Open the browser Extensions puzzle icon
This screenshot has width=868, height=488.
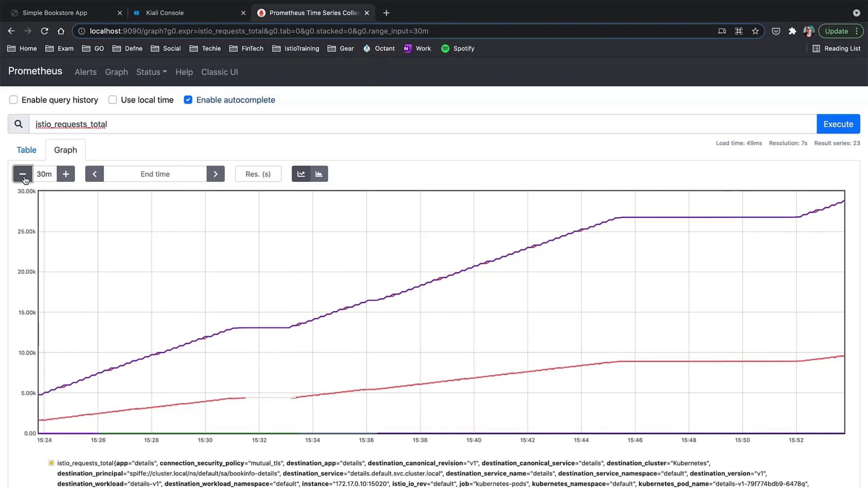(792, 31)
